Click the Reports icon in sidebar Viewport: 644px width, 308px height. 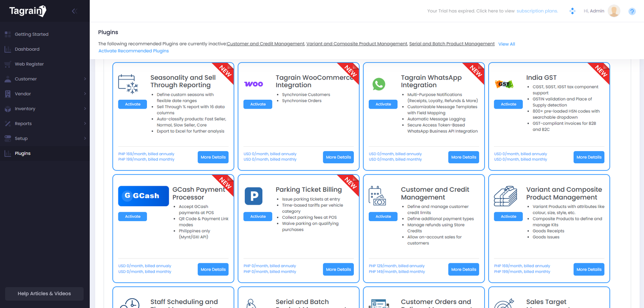pos(8,123)
